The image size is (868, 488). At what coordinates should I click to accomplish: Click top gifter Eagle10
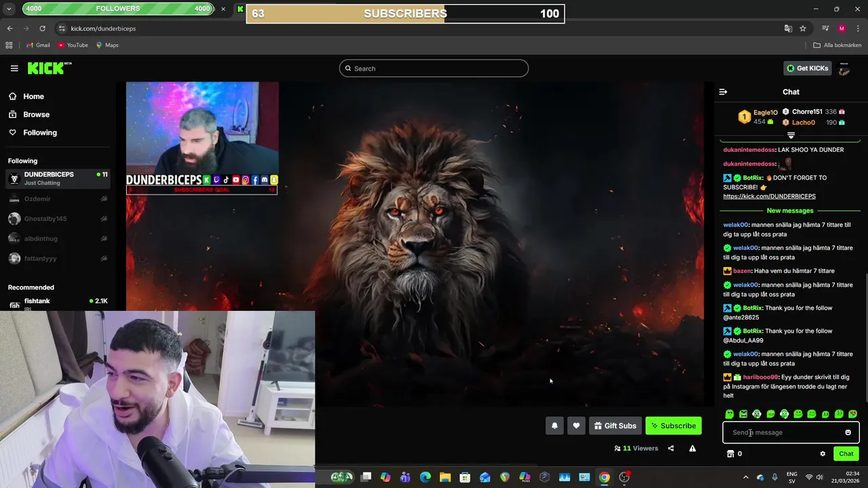(x=765, y=113)
